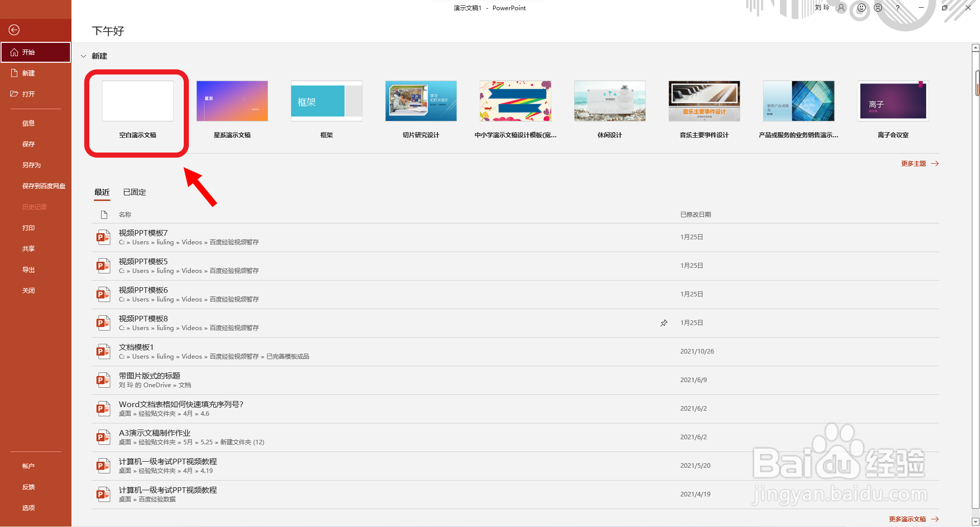Open 计算机一级考试PPT视频教程 dated 2021/4/19

pyautogui.click(x=516, y=494)
